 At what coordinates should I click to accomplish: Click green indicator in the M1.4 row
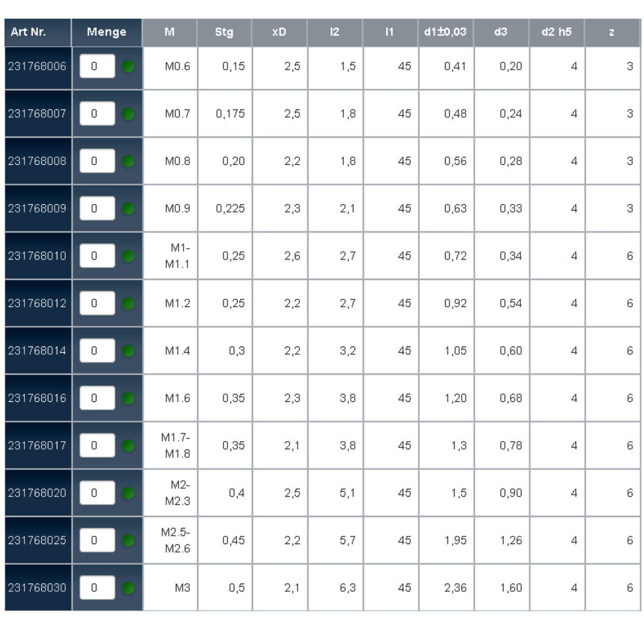(128, 351)
